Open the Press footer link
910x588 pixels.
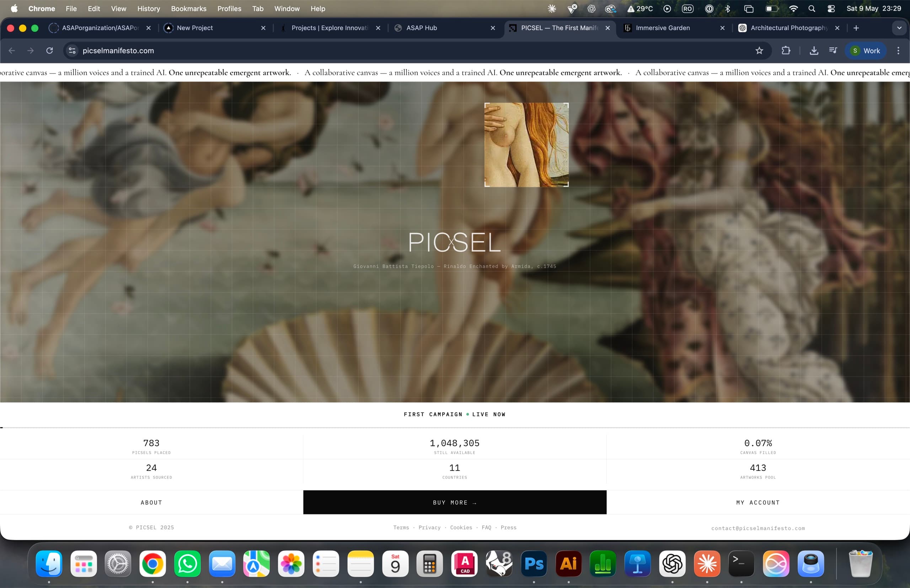tap(508, 527)
